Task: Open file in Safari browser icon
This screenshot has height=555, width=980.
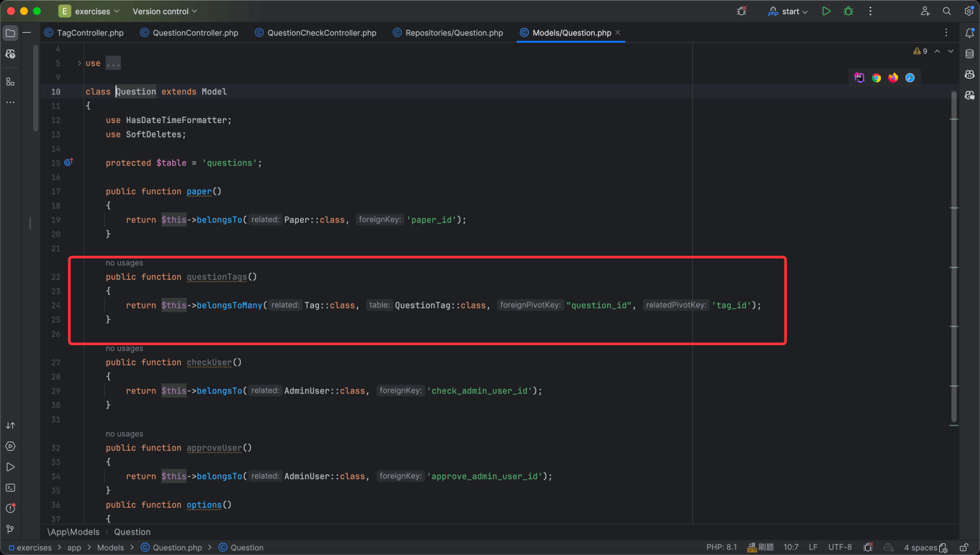Action: [910, 78]
